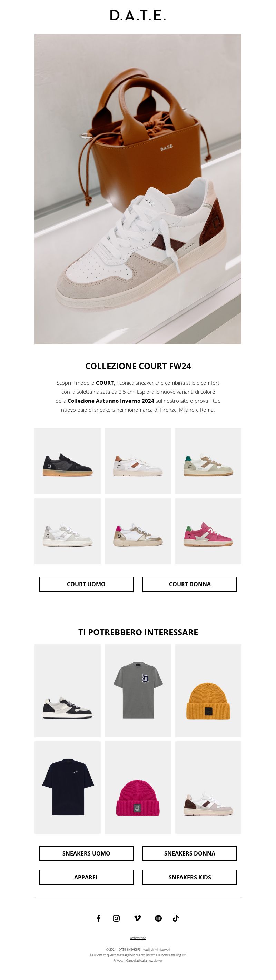Open the TikTok social icon
Screen dimensions: 276x980
tap(176, 918)
